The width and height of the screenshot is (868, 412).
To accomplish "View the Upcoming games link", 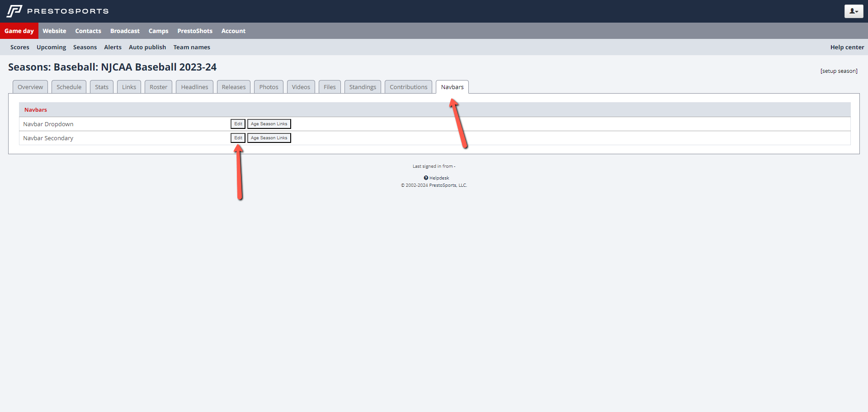I will click(x=51, y=47).
